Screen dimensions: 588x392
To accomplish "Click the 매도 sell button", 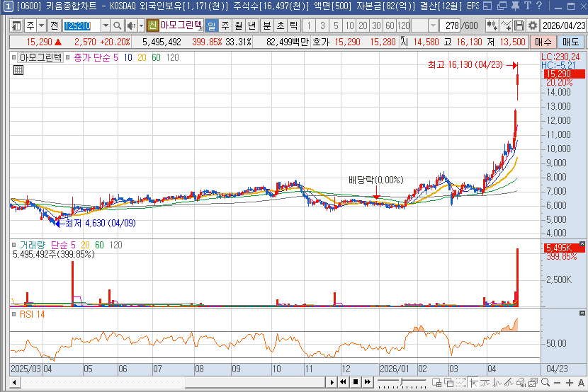I will coord(571,42).
